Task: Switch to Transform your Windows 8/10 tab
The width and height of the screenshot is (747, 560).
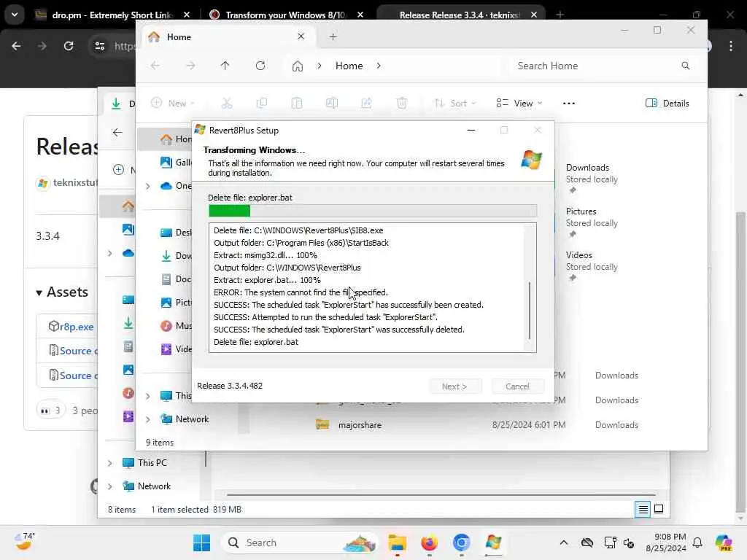Action: pyautogui.click(x=286, y=15)
